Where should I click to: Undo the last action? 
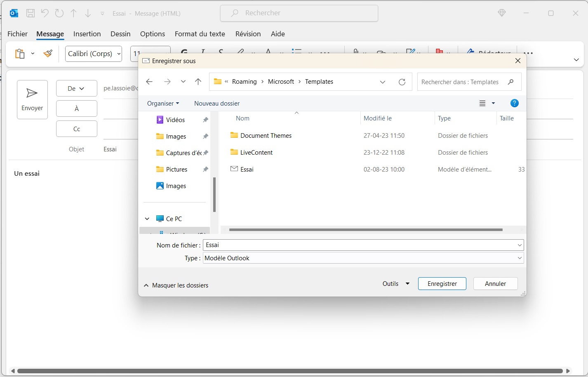[45, 13]
